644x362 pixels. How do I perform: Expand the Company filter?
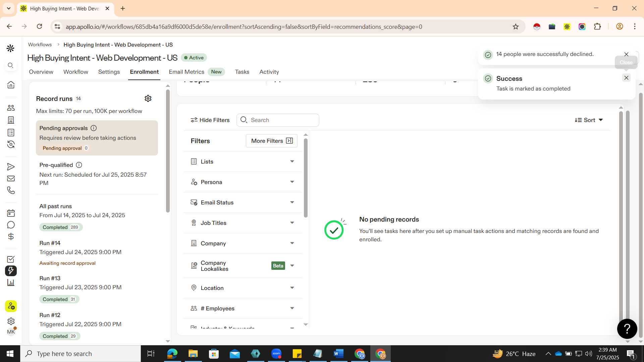click(243, 243)
